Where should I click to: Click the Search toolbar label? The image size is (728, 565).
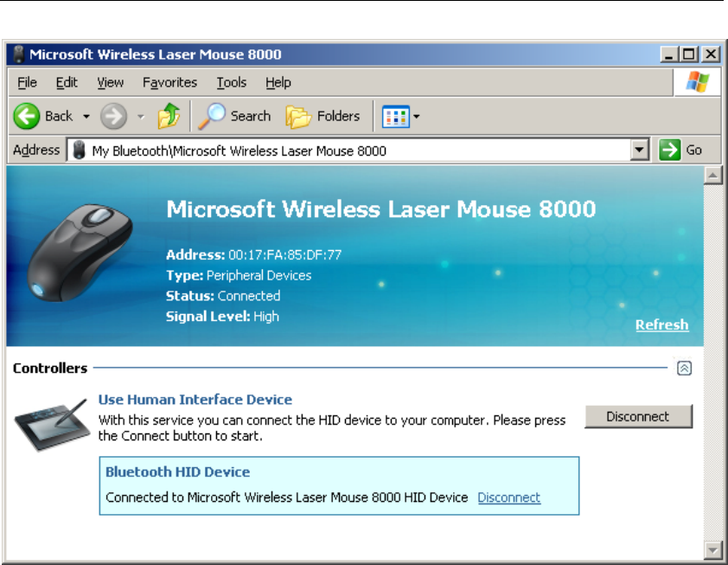250,116
